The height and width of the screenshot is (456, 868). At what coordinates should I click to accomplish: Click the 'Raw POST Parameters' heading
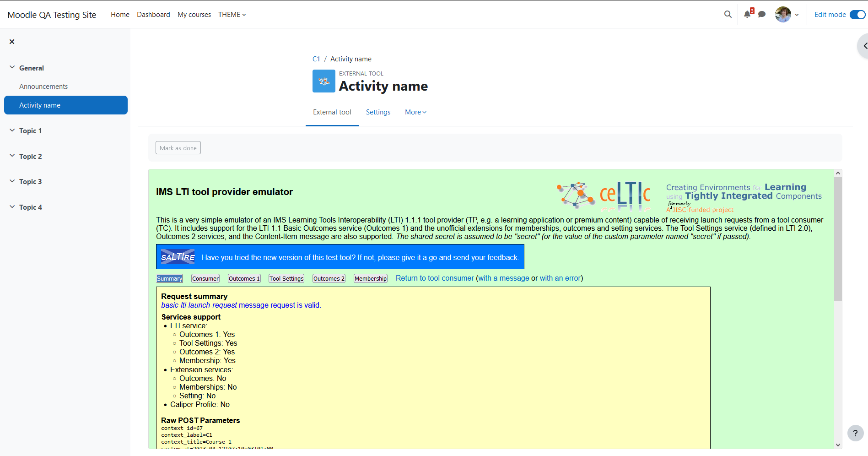(x=200, y=420)
